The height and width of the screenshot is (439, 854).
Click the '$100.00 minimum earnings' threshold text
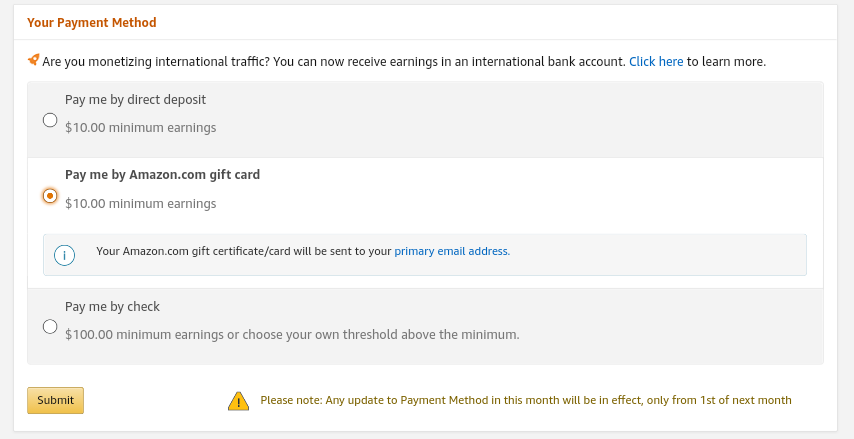[x=292, y=334]
